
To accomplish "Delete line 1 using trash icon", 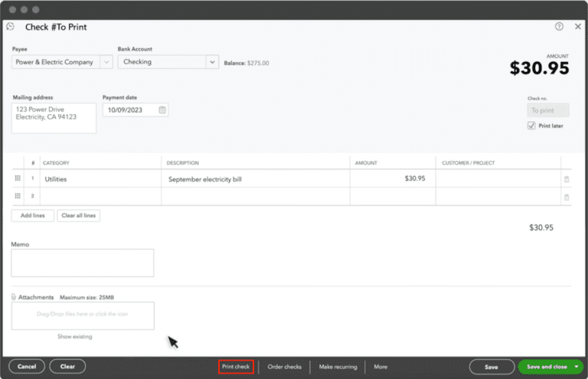I will [x=567, y=179].
